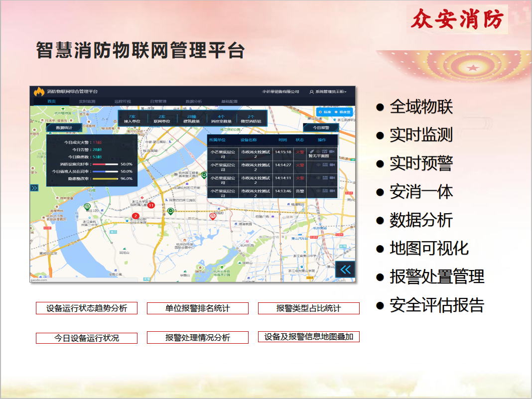Click the 28幢 建筑数量 stat tile

click(x=192, y=119)
